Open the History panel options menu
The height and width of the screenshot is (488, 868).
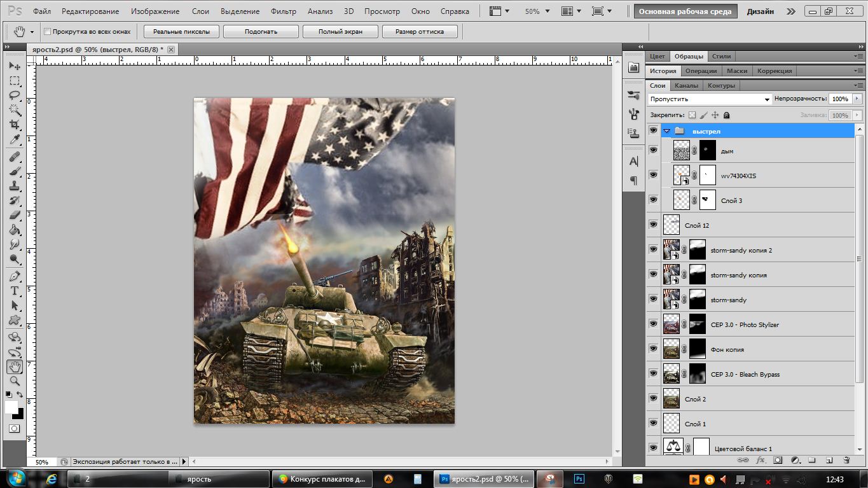point(859,71)
